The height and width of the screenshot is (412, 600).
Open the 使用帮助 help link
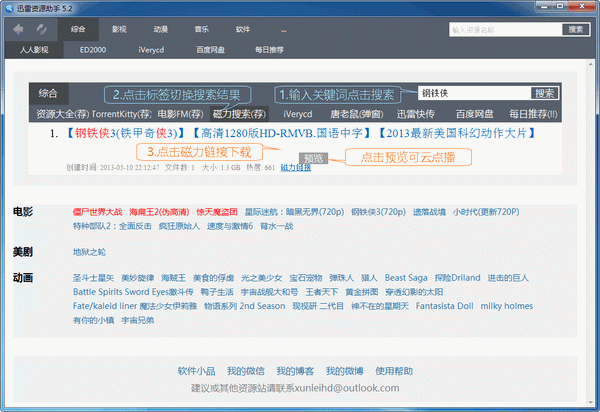394,371
